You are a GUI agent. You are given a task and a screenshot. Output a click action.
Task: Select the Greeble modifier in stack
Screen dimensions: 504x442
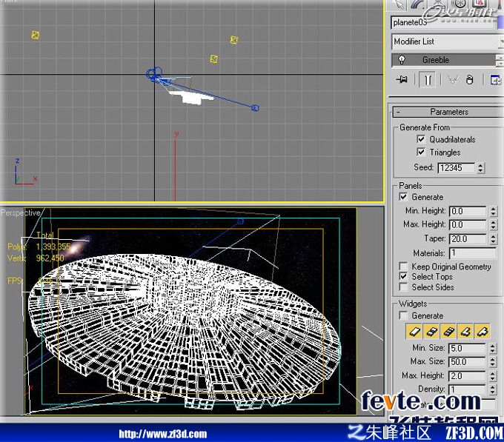(x=444, y=60)
